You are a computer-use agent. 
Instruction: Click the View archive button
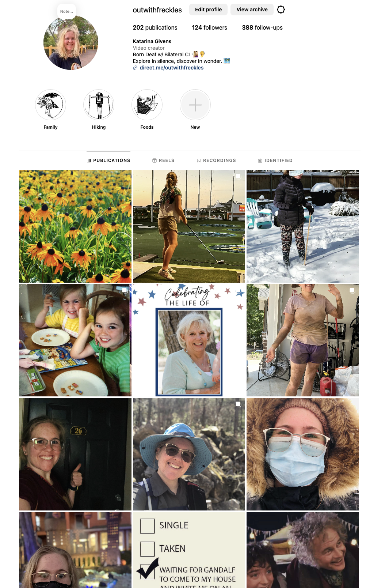pyautogui.click(x=252, y=10)
